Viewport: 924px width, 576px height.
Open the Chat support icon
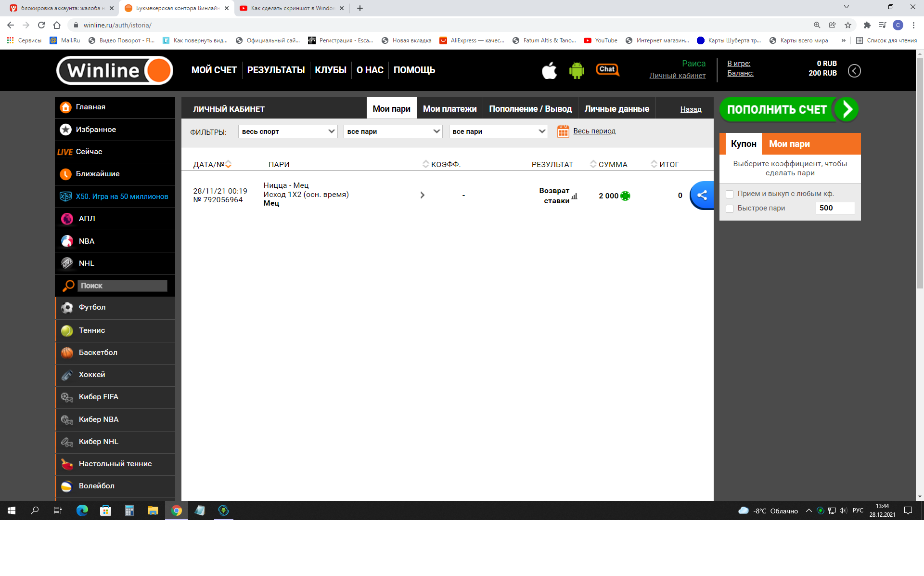[x=607, y=70]
